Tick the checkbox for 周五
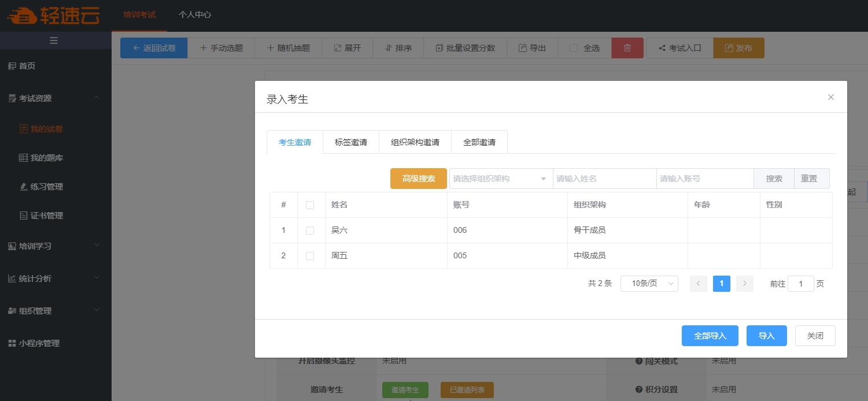The width and height of the screenshot is (868, 401). (310, 256)
